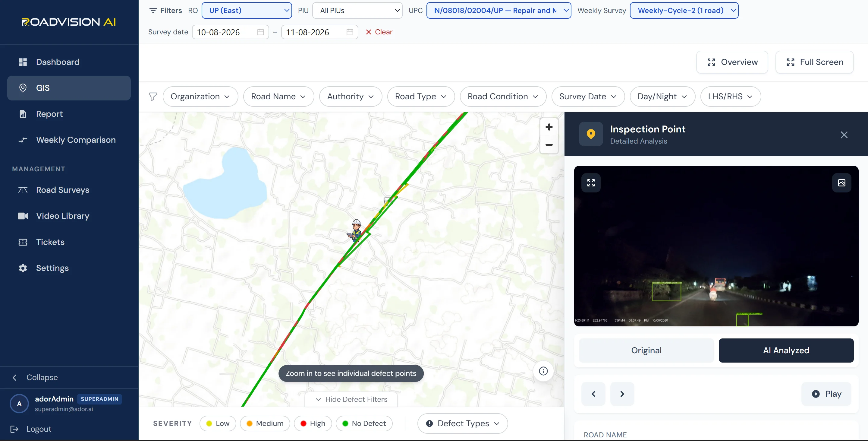Go to previous inspection frame

pos(593,394)
